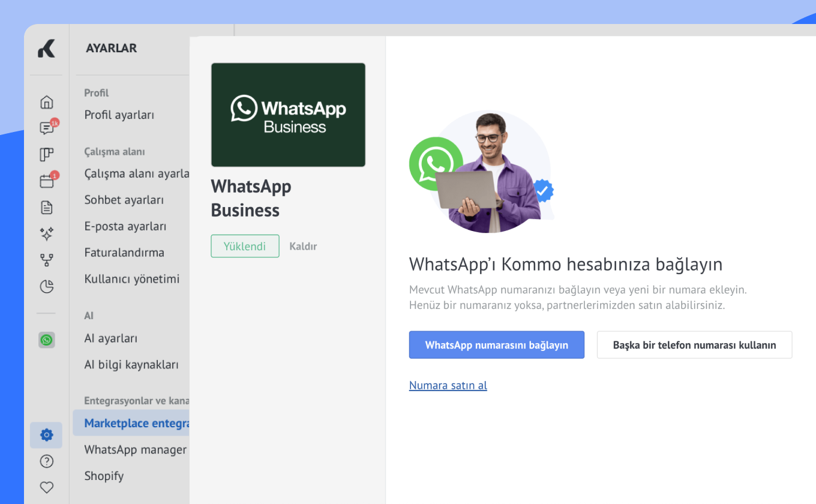Open chats icon with 1k badge
The height and width of the screenshot is (504, 816).
pos(46,128)
